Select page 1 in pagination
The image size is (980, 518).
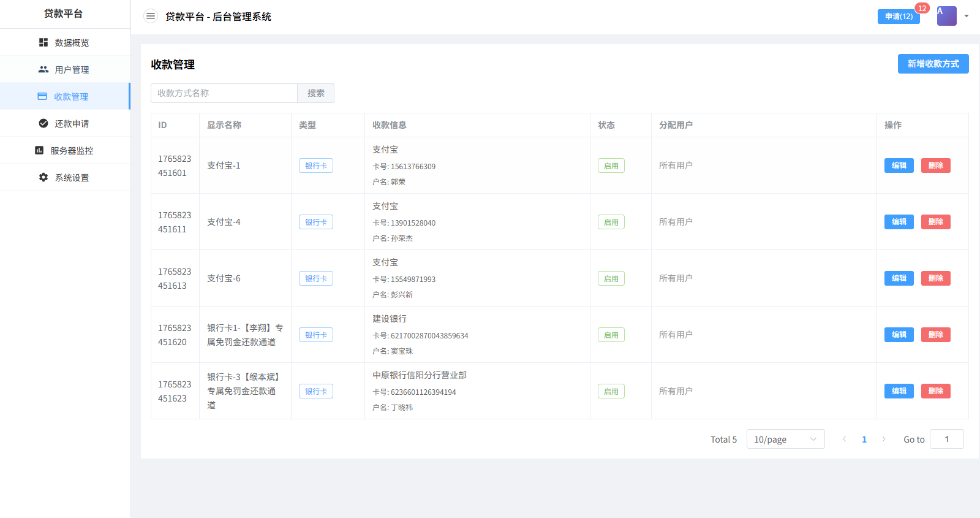(864, 439)
